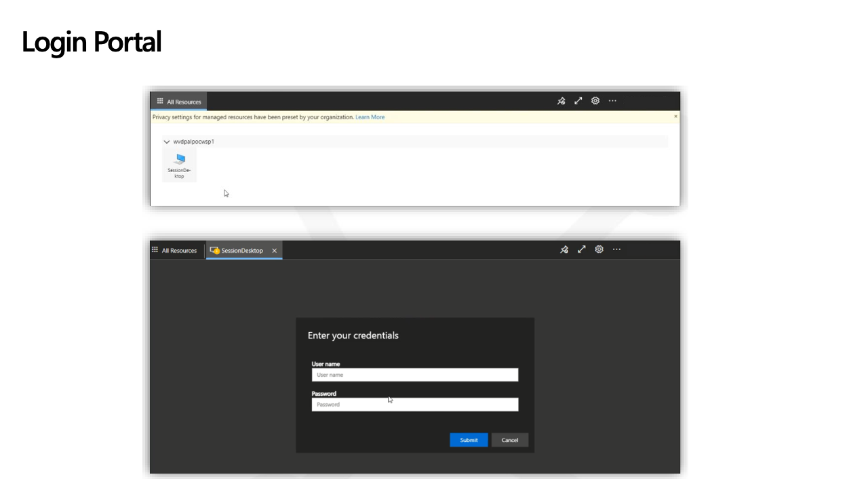Open the SessionDesktop resource icon

180,165
